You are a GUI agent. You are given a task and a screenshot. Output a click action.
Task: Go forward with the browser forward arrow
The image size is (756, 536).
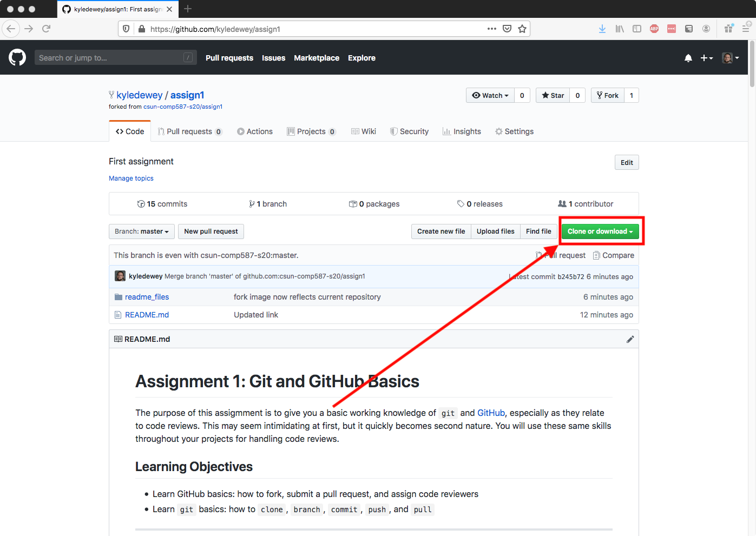coord(29,29)
